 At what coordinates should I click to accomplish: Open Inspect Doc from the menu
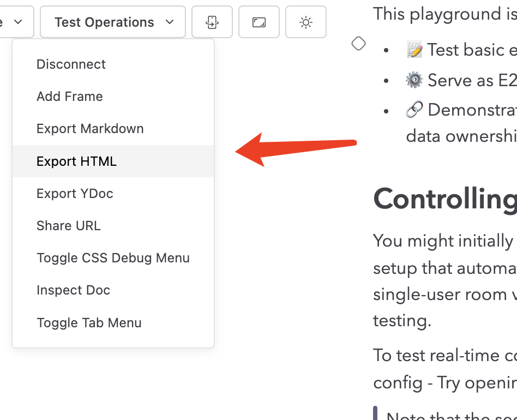pos(113,290)
